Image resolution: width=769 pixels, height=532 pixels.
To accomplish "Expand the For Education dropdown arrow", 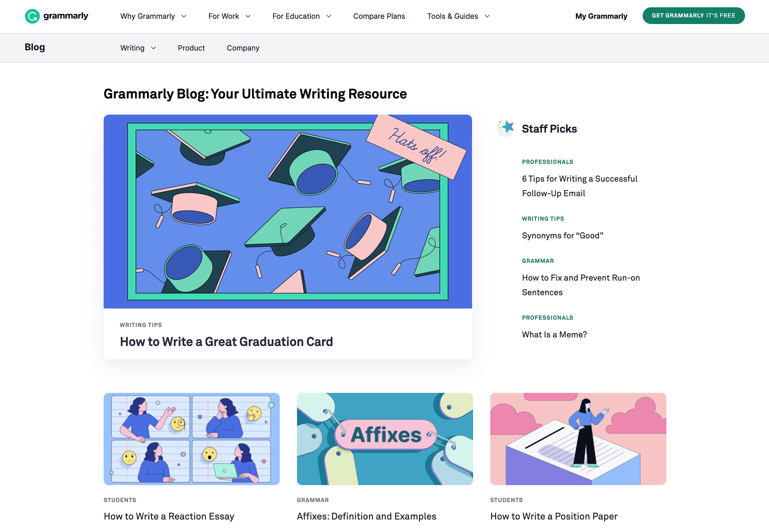I will point(329,16).
